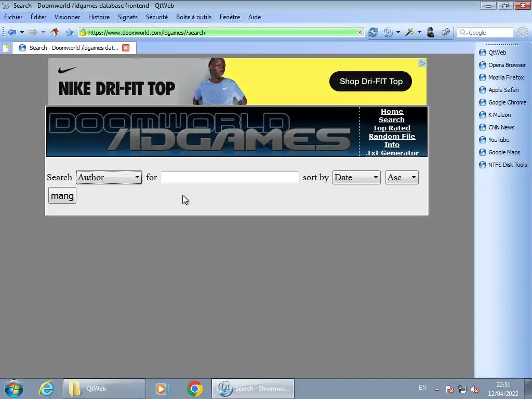Viewport: 532px width, 399px height.
Task: Click the gear icon by the search box
Action: (x=523, y=33)
